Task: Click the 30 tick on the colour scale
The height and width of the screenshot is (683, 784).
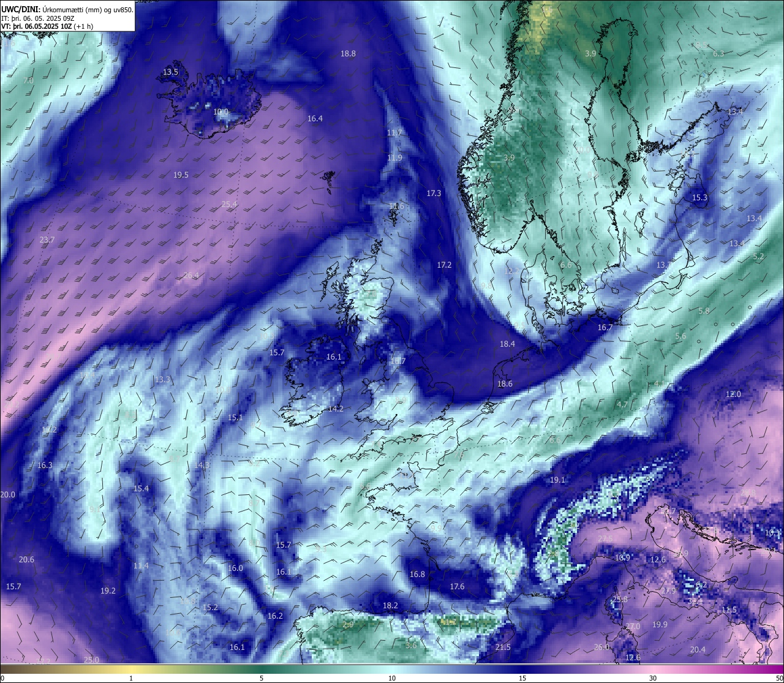Action: (653, 678)
